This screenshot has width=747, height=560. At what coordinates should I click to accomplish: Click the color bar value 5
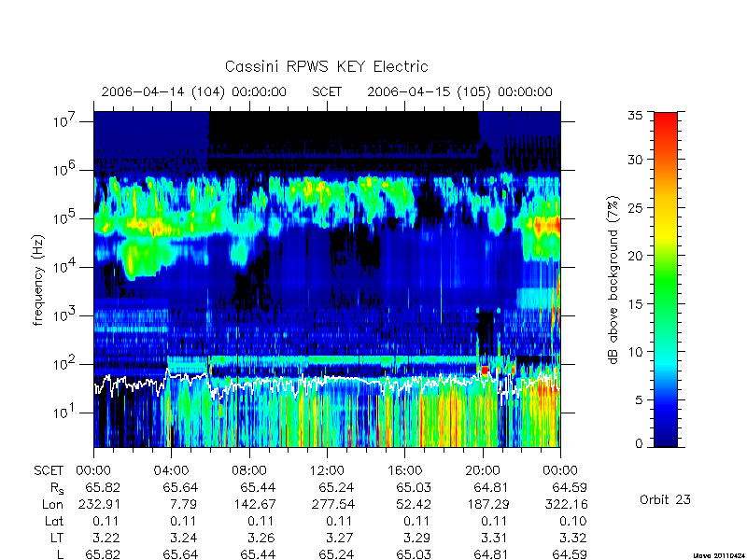(639, 400)
